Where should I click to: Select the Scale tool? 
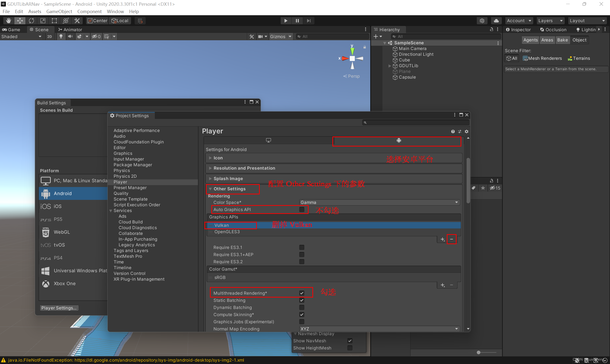click(43, 20)
